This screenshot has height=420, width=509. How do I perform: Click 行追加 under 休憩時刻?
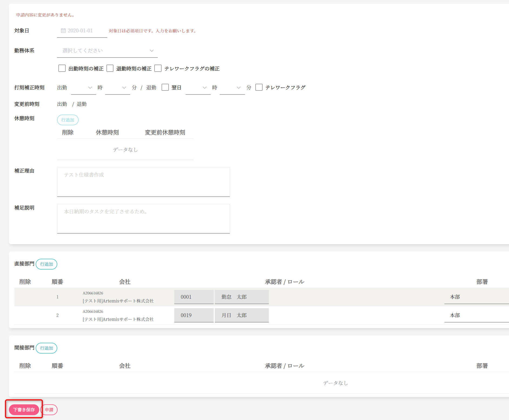(x=68, y=120)
